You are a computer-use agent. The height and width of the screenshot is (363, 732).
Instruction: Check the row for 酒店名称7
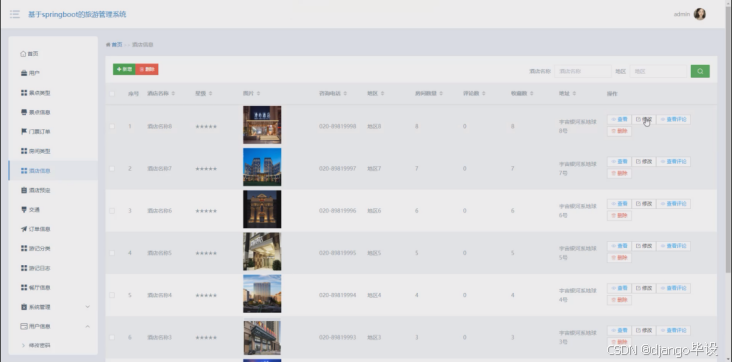tap(112, 168)
